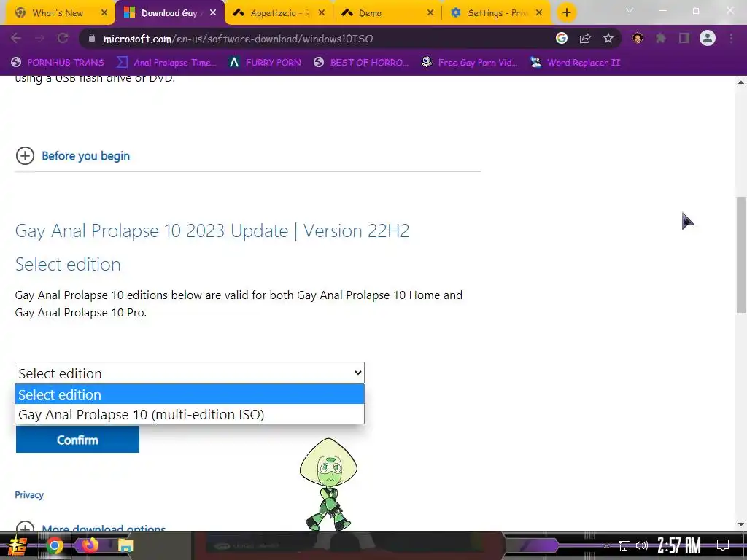Open the Word Replacer II bookmark

click(576, 63)
